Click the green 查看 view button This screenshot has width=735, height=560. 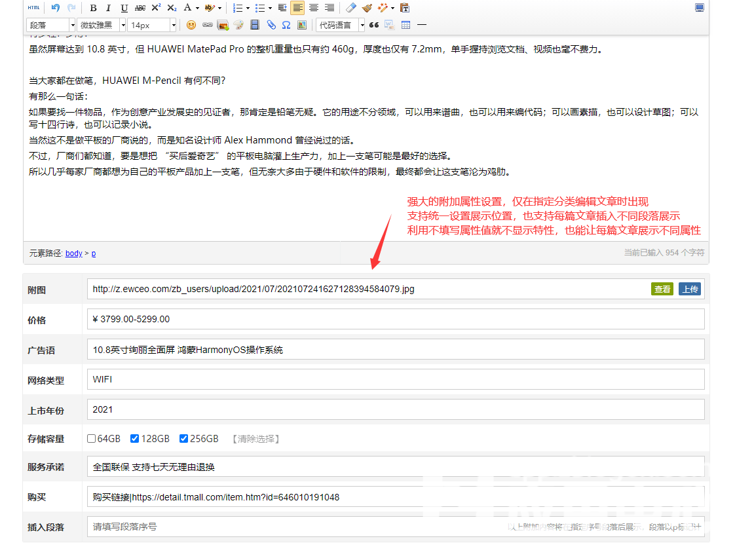pos(662,289)
